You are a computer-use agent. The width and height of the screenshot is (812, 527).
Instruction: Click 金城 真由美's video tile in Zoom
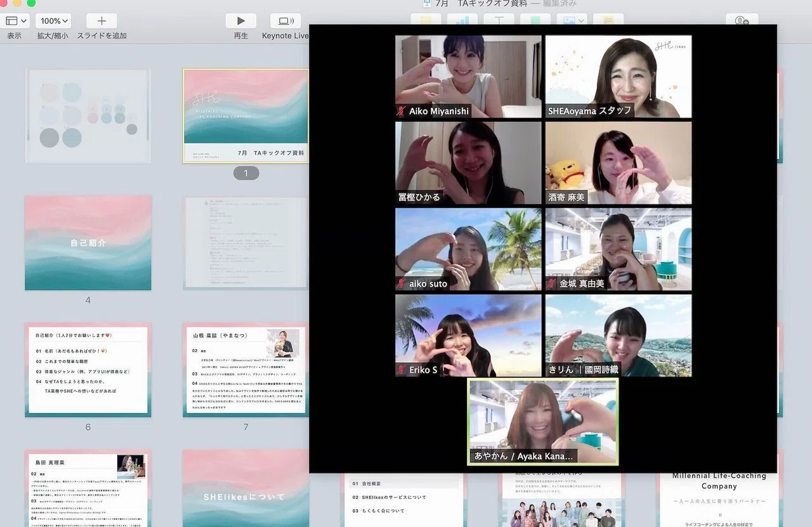click(619, 249)
